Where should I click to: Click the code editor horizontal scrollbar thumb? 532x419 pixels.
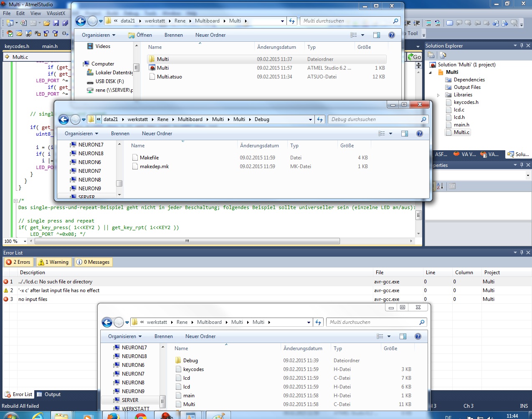[x=187, y=241]
